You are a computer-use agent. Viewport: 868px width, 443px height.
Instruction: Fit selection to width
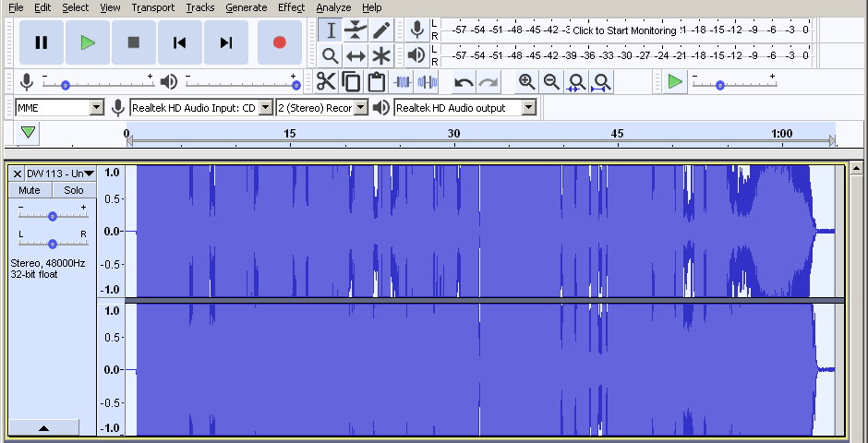point(576,82)
